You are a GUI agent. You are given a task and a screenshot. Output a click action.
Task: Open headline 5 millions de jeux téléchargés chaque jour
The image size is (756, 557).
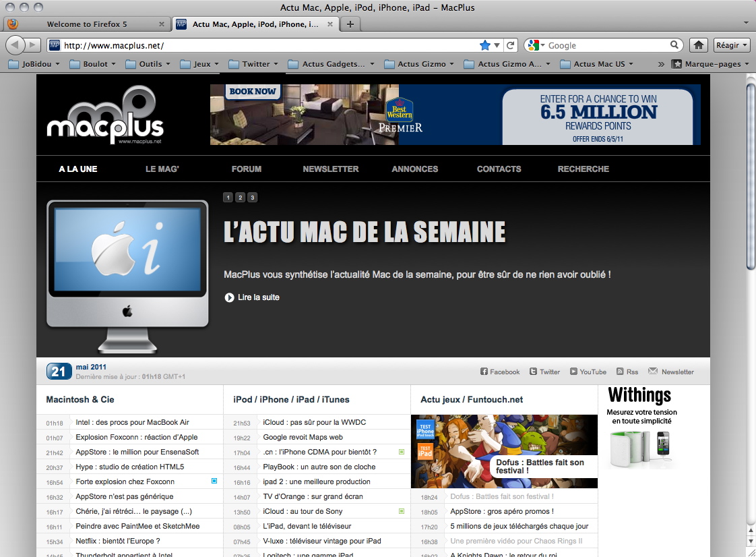pyautogui.click(x=519, y=526)
